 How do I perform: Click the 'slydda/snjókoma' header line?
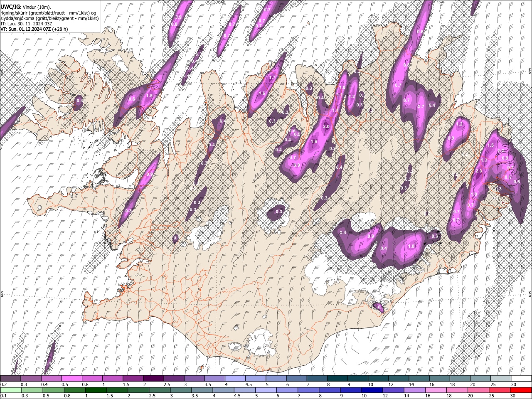pyautogui.click(x=50, y=18)
